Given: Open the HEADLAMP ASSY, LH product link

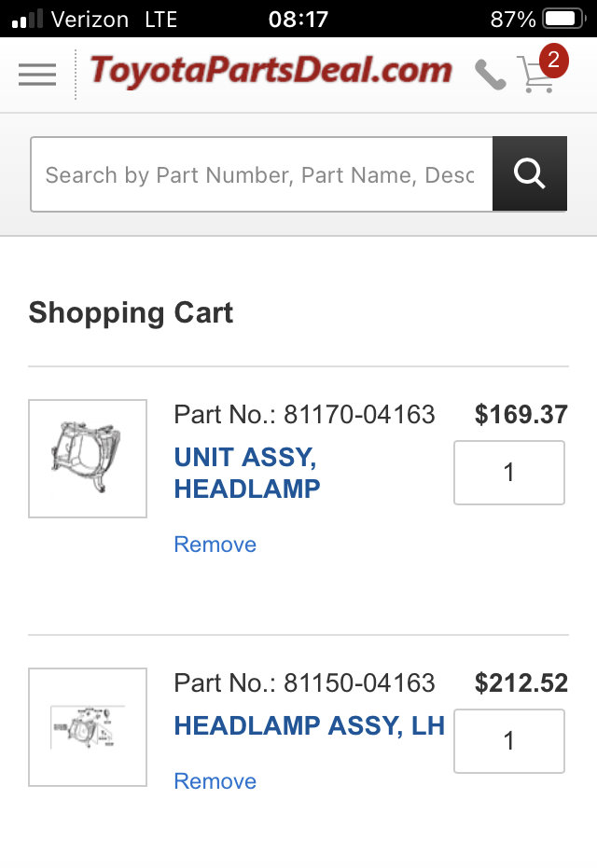Looking at the screenshot, I should (x=310, y=725).
